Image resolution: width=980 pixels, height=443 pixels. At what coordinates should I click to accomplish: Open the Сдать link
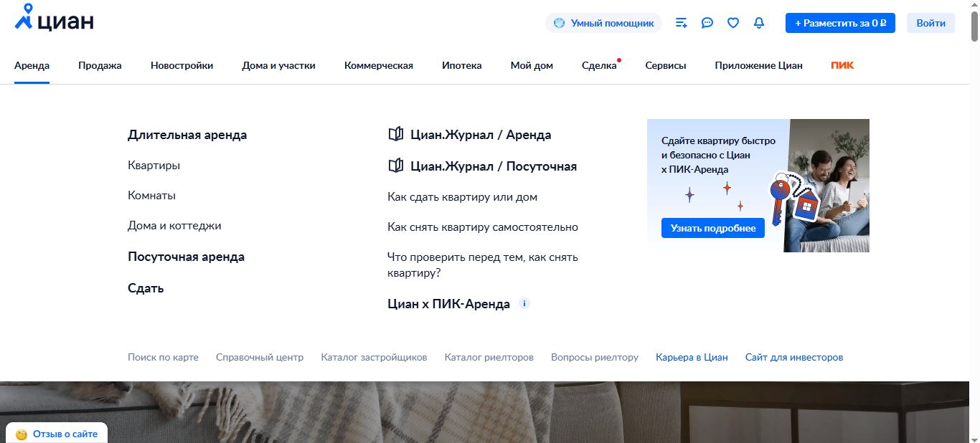click(x=146, y=288)
